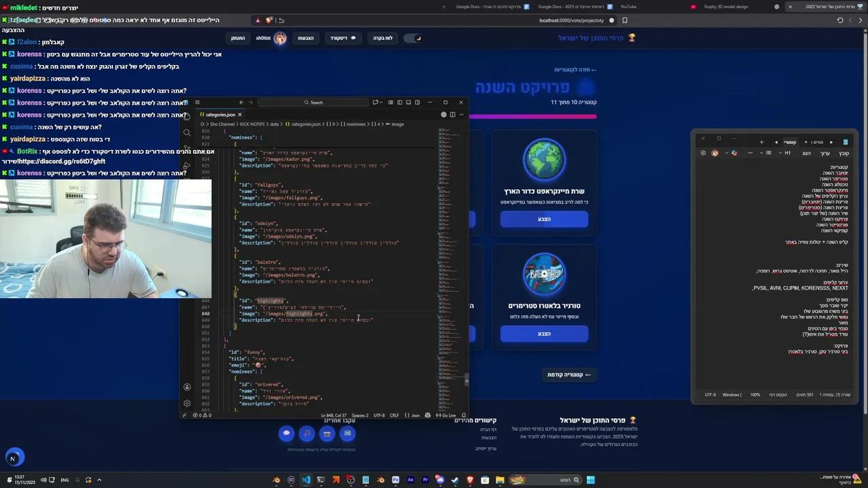The width and height of the screenshot is (868, 488).
Task: Click the '/images/balatro.png' string in editor
Action: point(292,275)
